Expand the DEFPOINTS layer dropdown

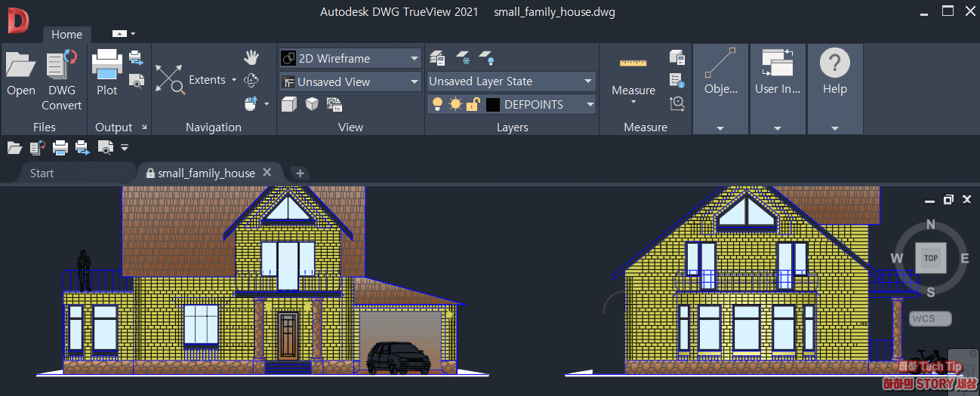pyautogui.click(x=590, y=104)
